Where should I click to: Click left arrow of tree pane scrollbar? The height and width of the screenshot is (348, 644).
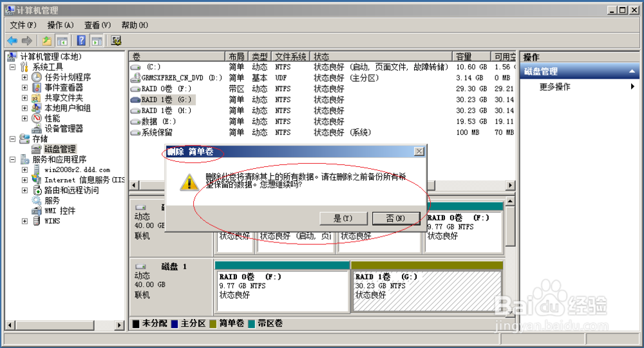tap(10, 325)
